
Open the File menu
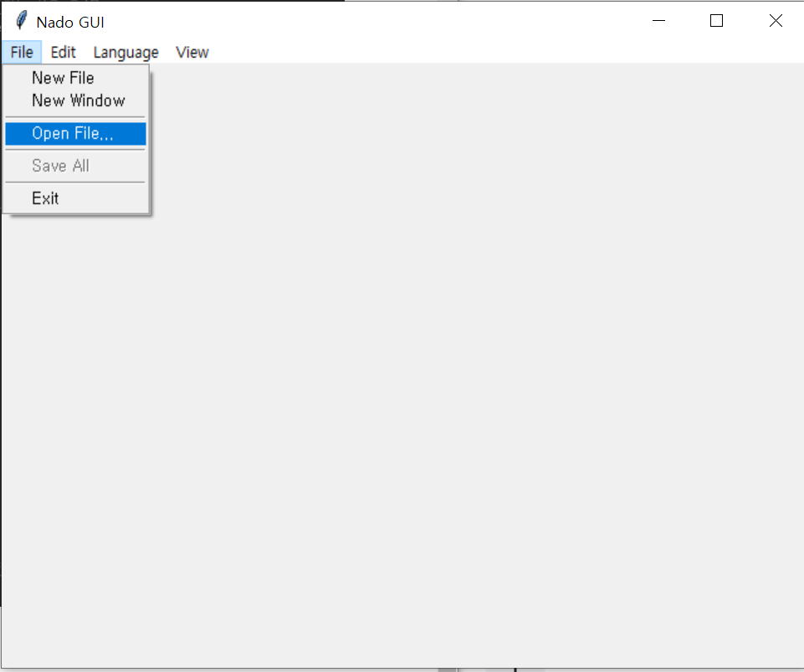22,53
